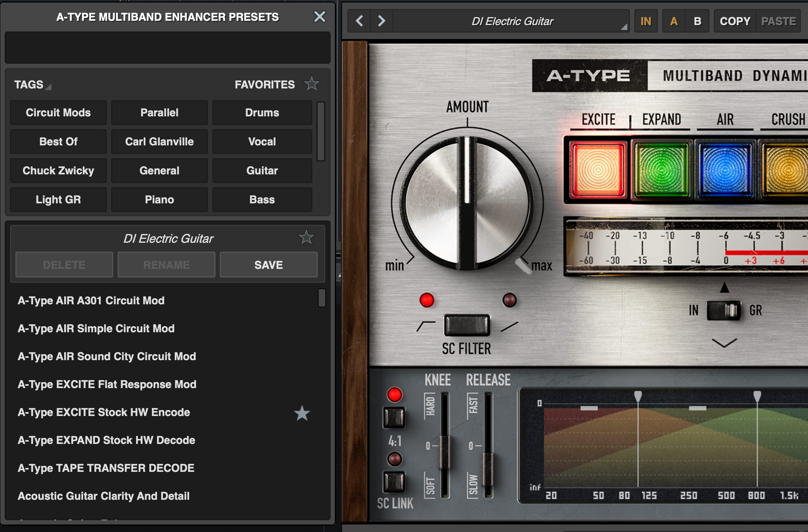Click the 125 Hz crossover handle
The image size is (808, 532).
[x=638, y=396]
